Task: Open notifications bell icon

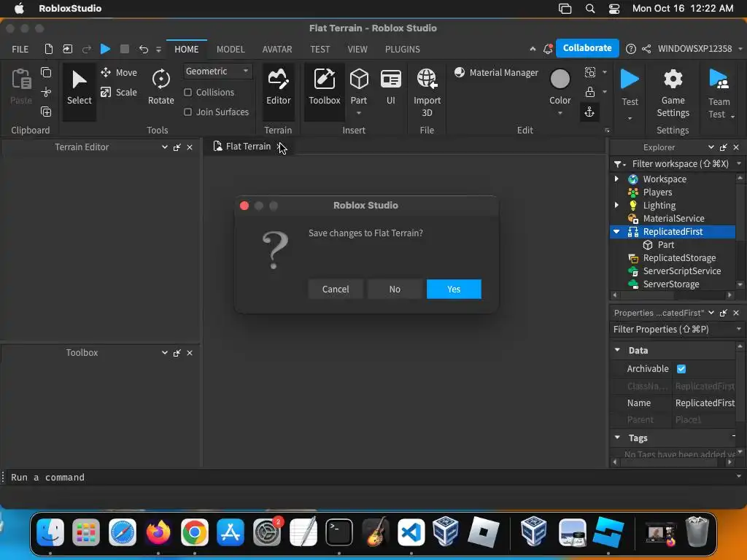Action: point(548,49)
